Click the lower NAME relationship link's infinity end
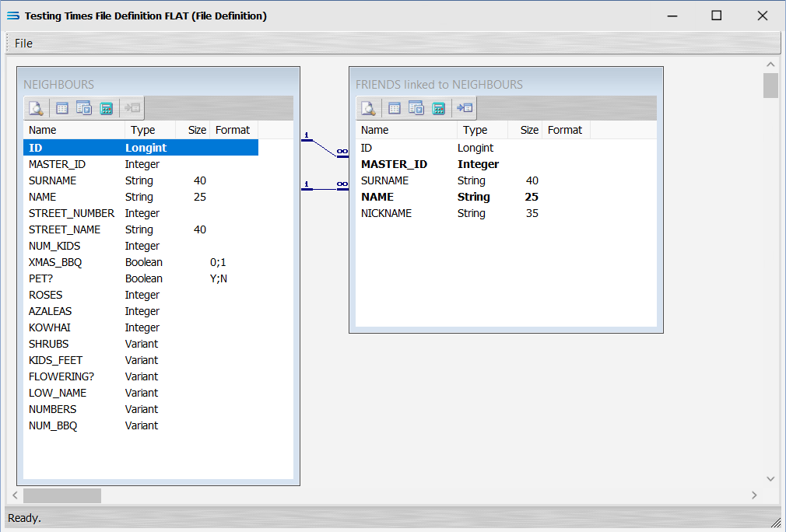Viewport: 786px width, 532px height. click(342, 185)
